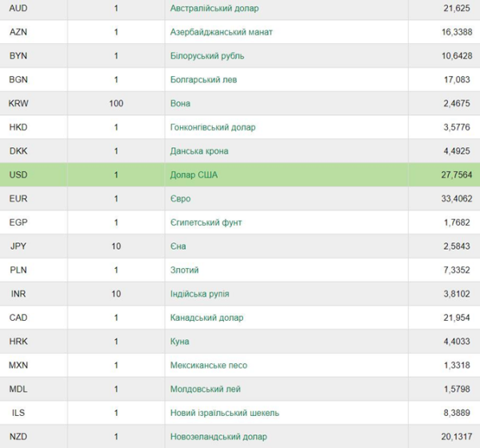480x448 pixels.
Task: Click the rate value 1,7682
Action: pyautogui.click(x=457, y=222)
